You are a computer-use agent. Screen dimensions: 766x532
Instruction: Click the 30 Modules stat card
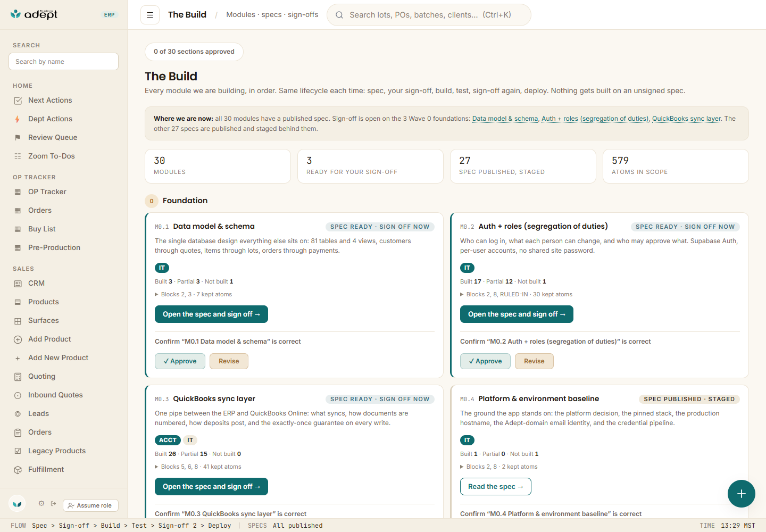click(218, 166)
